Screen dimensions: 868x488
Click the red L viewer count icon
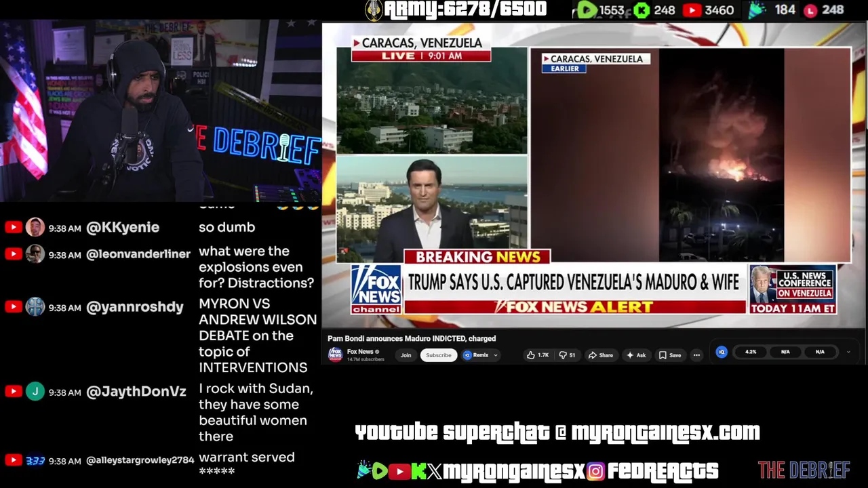click(810, 10)
